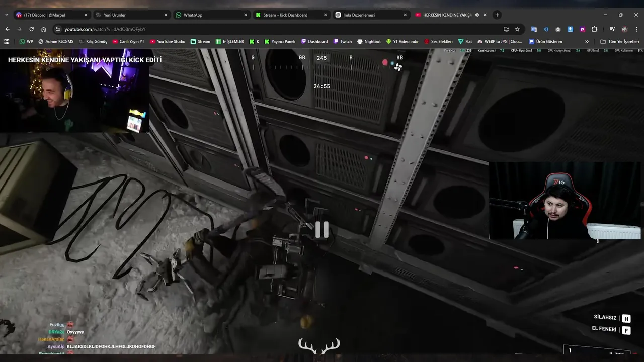Open YouTube Studio bookmark
The height and width of the screenshot is (362, 644).
pyautogui.click(x=168, y=41)
